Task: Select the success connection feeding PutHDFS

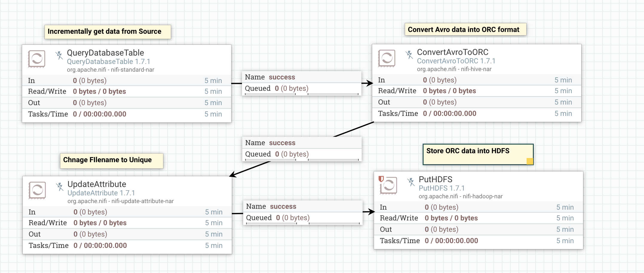Action: [302, 212]
